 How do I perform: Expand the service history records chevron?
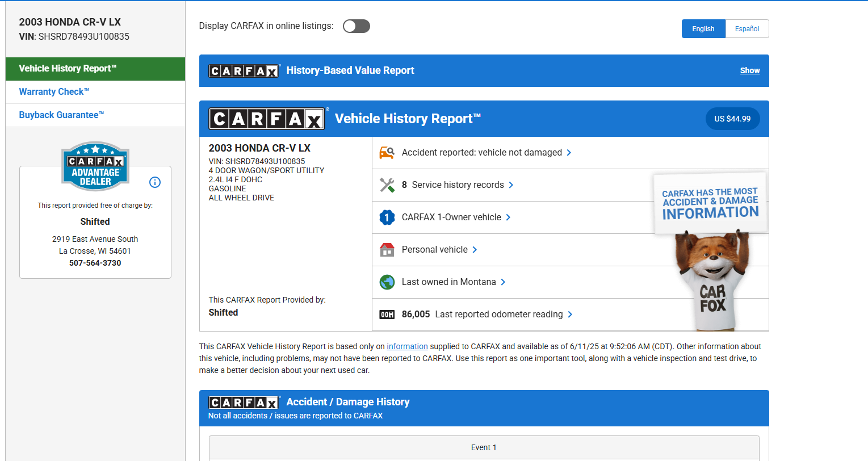[511, 185]
